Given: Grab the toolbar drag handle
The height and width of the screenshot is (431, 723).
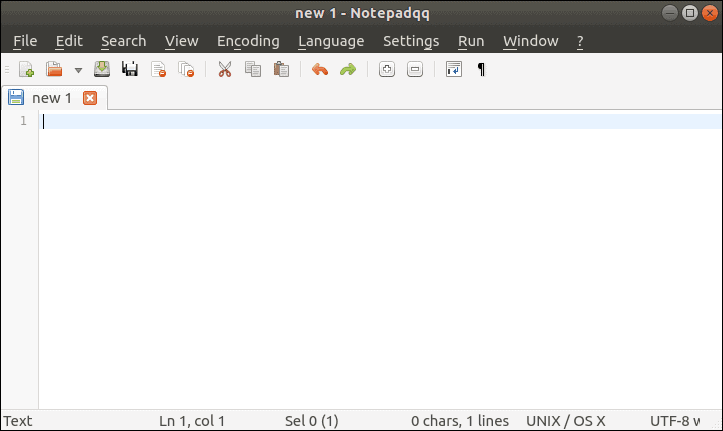Looking at the screenshot, I should pos(7,70).
